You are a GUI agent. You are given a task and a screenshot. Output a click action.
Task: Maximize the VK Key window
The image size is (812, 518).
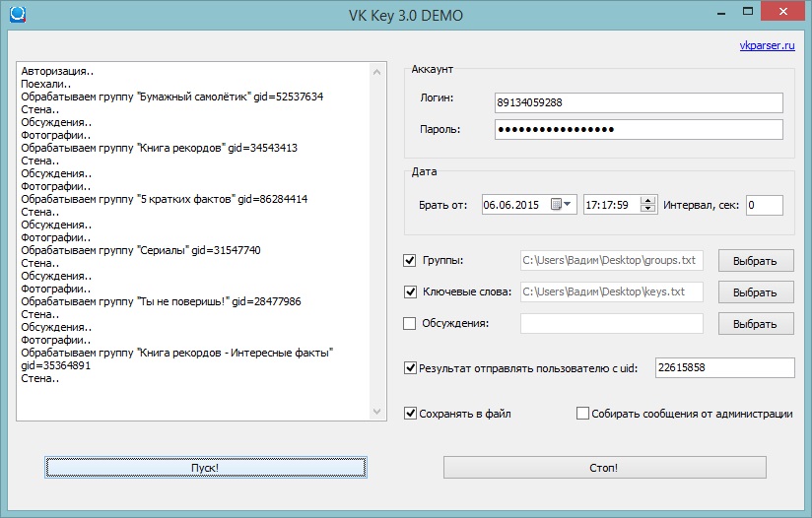tap(748, 12)
